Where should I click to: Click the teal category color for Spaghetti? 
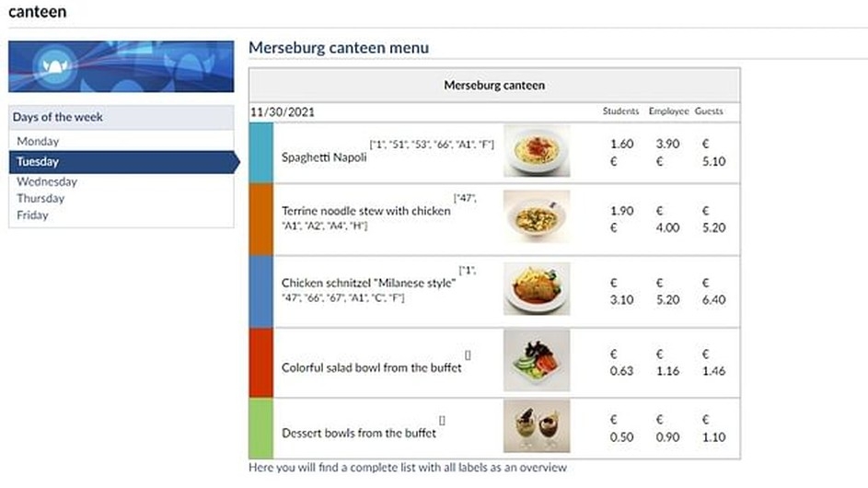261,152
